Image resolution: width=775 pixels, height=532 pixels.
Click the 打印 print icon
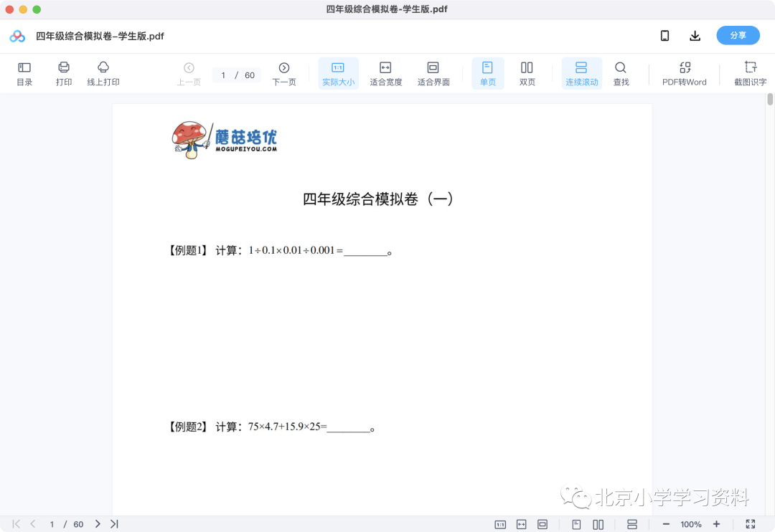[64, 73]
